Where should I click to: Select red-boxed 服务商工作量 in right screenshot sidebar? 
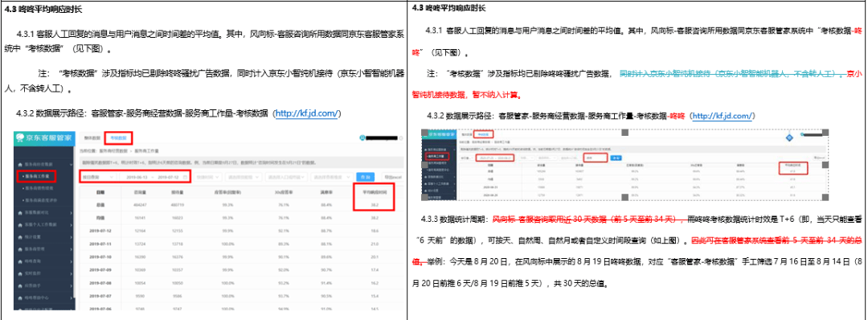[x=436, y=156]
